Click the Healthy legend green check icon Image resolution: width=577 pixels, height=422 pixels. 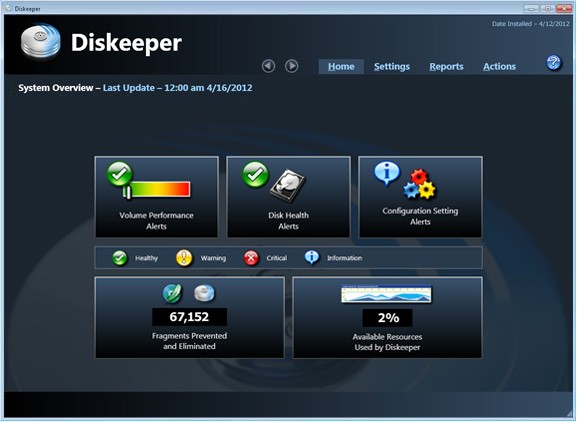(120, 258)
